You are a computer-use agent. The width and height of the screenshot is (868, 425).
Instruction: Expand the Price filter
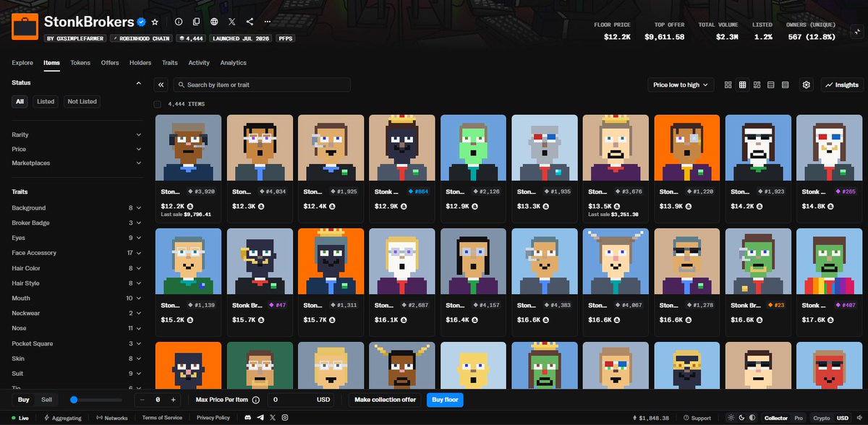pyautogui.click(x=77, y=149)
